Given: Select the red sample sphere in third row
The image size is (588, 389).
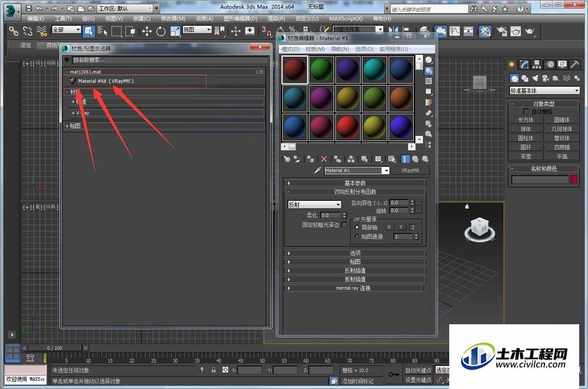Looking at the screenshot, I should [x=348, y=127].
